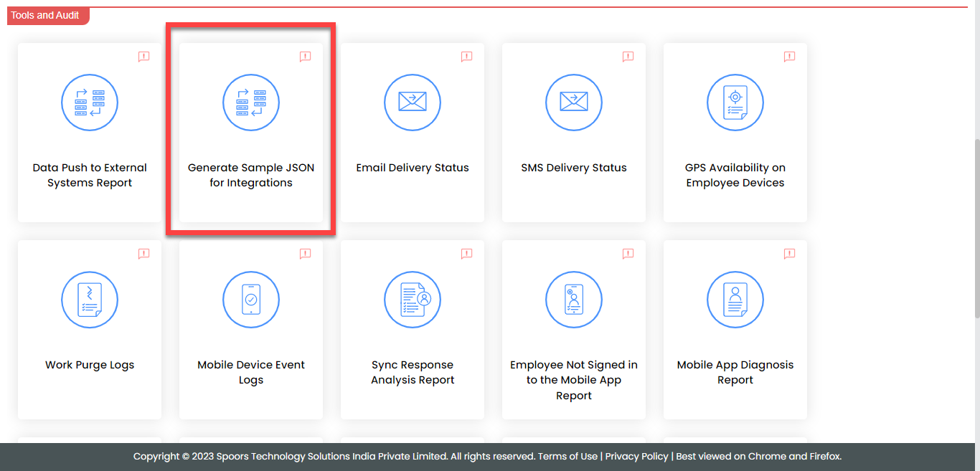The image size is (980, 471).
Task: Click the info badge on Email Delivery Status
Action: tap(466, 57)
